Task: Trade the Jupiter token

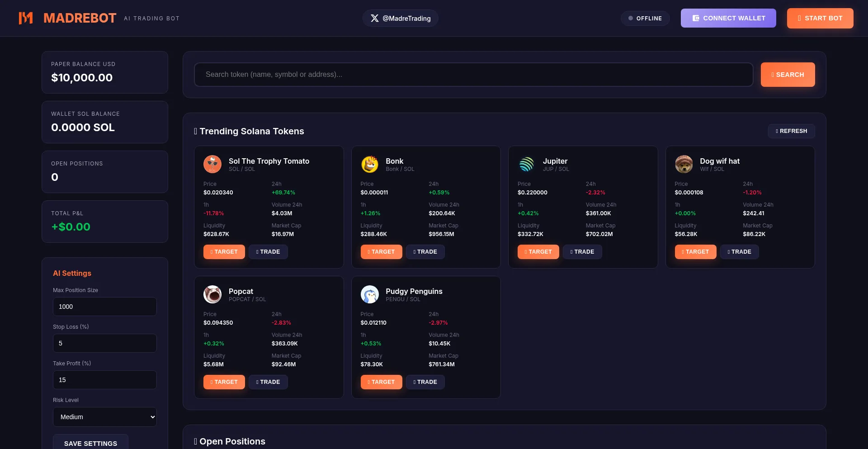Action: (x=582, y=252)
